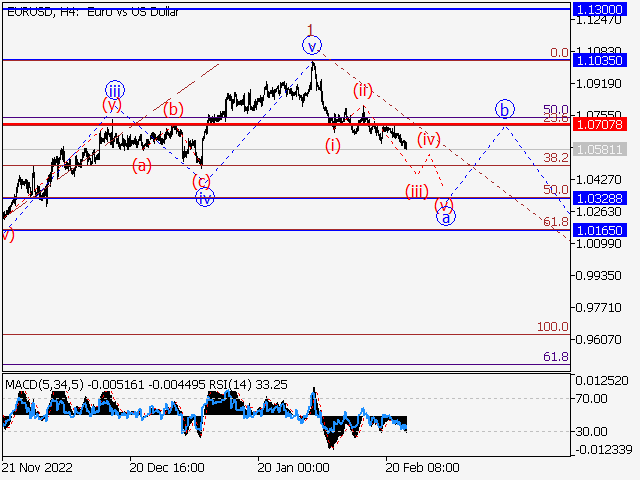This screenshot has width=640, height=480.
Task: Click the 38.2 Fibonacci level label
Action: point(556,157)
